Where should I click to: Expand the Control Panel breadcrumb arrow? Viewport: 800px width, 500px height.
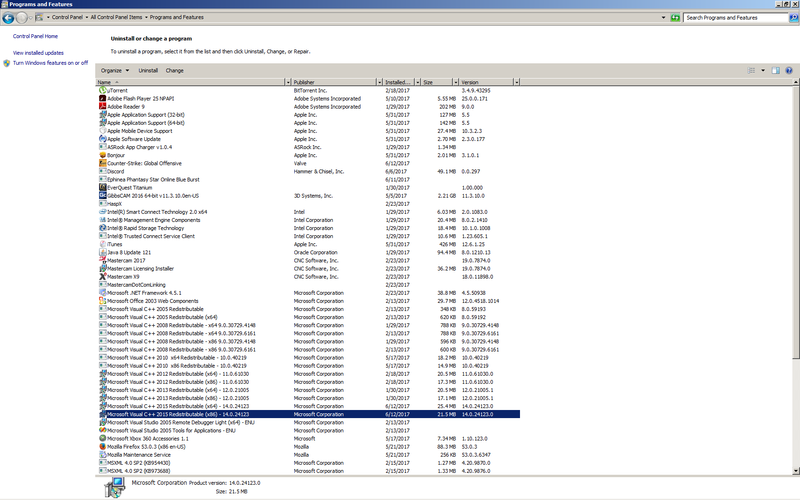(x=87, y=17)
